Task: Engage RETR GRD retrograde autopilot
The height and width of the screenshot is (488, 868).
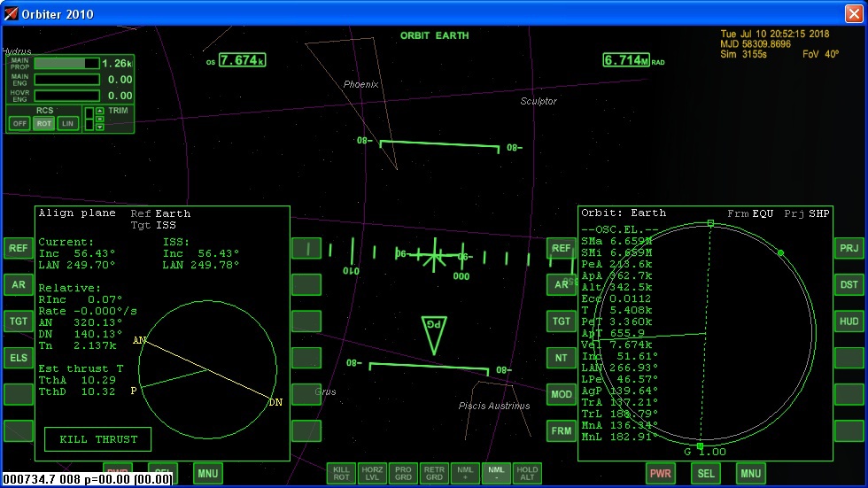Action: click(434, 473)
